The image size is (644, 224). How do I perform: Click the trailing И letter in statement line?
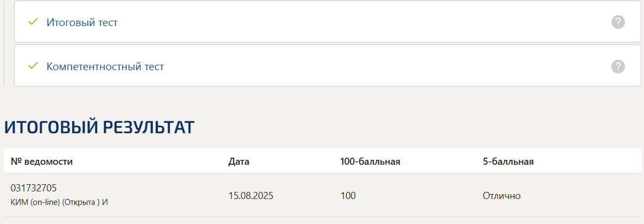pos(105,203)
